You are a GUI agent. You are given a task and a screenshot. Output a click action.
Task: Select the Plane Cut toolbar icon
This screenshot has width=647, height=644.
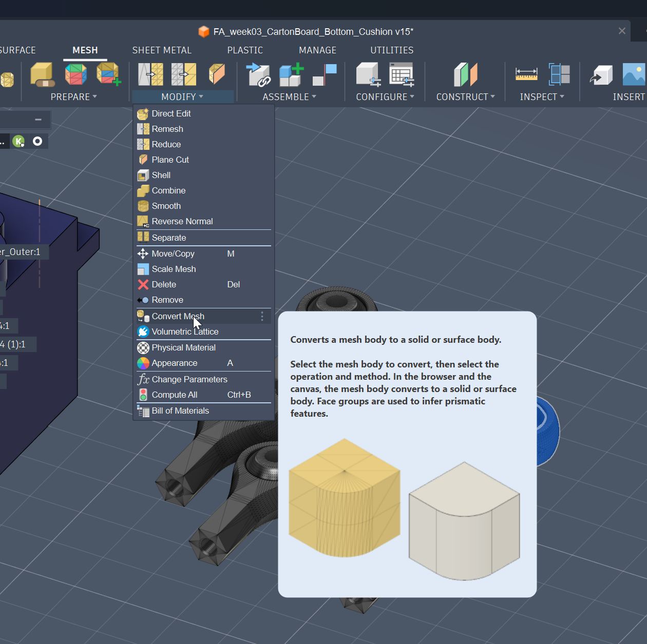(217, 74)
